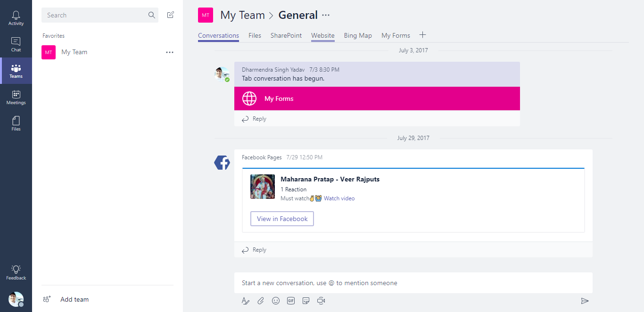Viewport: 644px width, 312px height.
Task: Switch to the Conversations tab
Action: click(x=218, y=35)
